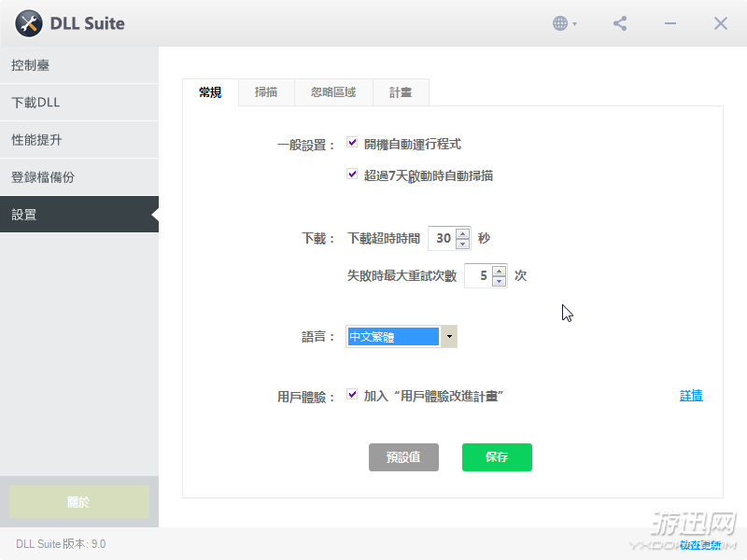
Task: Click the 中文繁體 language combo box
Action: [x=402, y=337]
